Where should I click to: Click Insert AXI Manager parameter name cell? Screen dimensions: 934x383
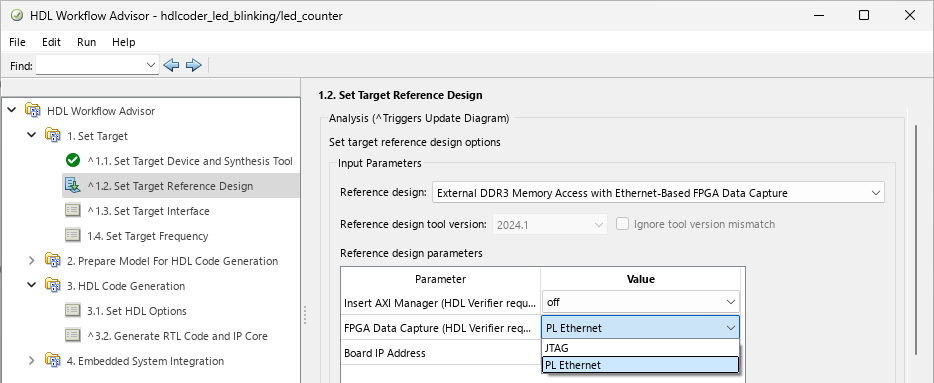click(x=441, y=303)
